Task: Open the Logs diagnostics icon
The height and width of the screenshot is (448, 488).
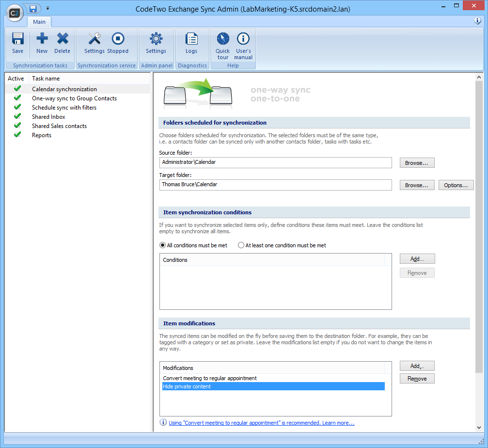Action: click(x=191, y=39)
